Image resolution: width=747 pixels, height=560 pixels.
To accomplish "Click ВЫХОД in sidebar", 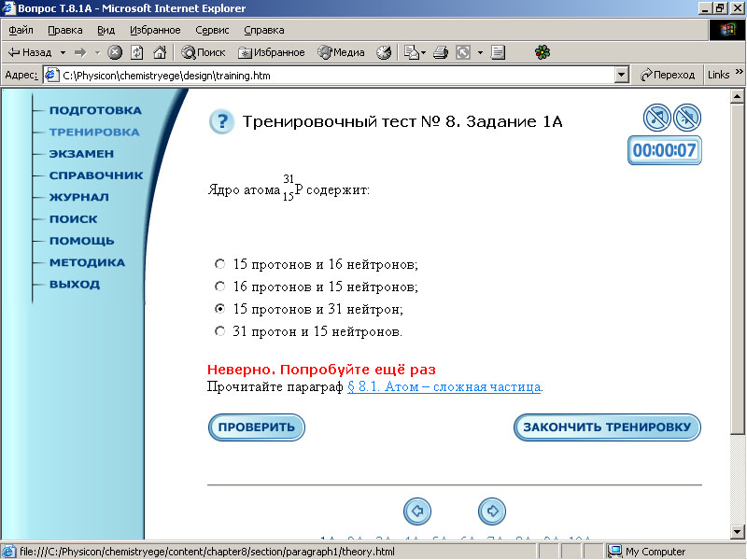I will pos(75,285).
